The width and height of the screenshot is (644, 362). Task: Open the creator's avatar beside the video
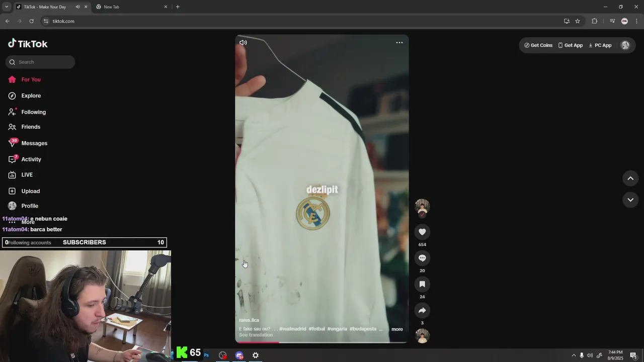[422, 207]
